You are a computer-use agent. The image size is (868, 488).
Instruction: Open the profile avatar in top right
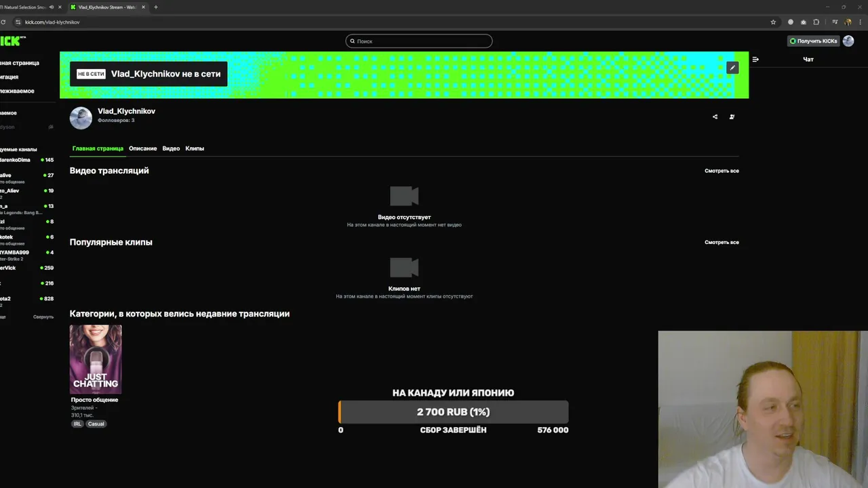click(x=848, y=41)
